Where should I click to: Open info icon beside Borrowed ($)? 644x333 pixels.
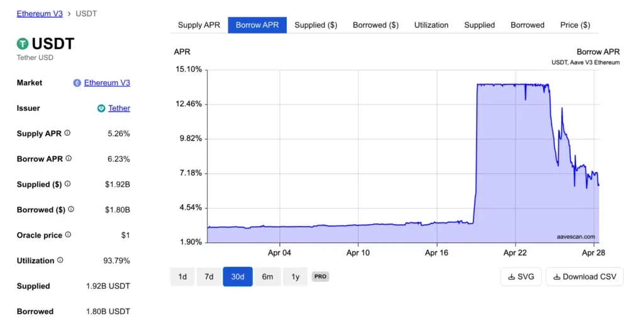[71, 209]
